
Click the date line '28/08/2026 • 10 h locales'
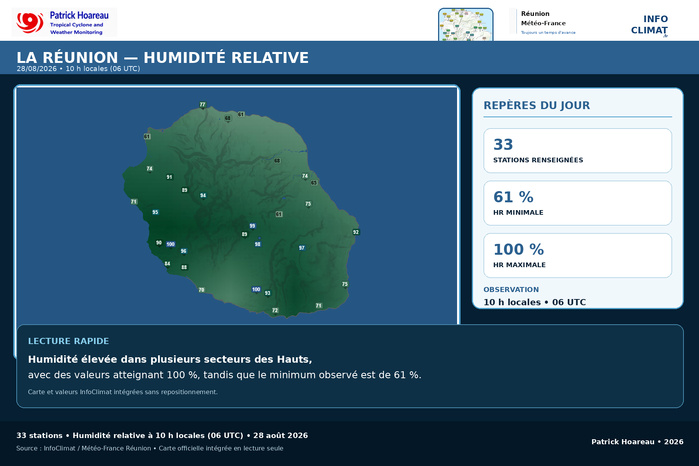click(78, 69)
